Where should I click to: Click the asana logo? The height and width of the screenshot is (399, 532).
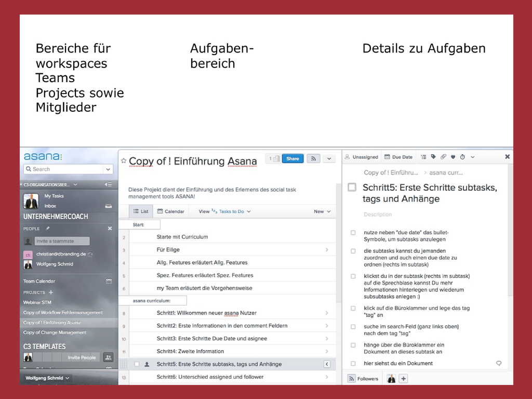(43, 156)
